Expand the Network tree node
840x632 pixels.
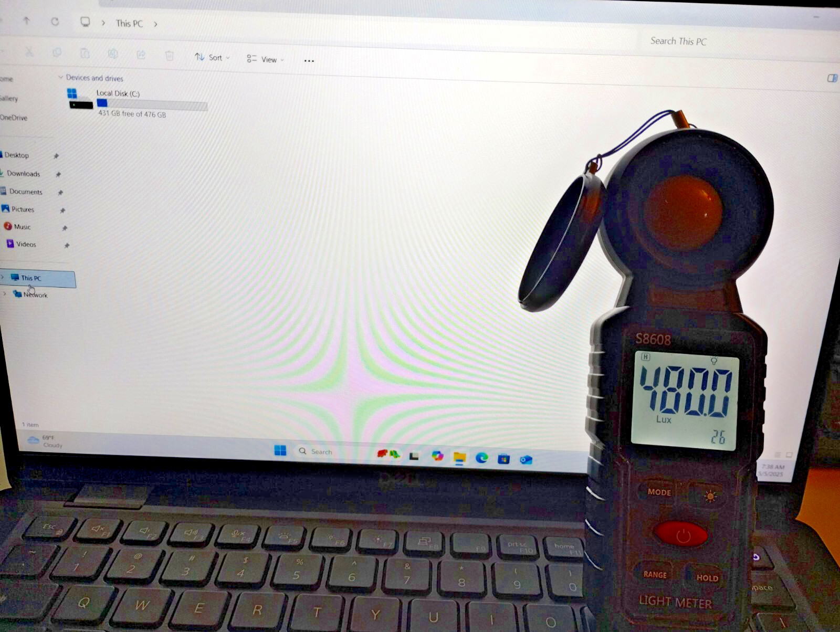(5, 293)
